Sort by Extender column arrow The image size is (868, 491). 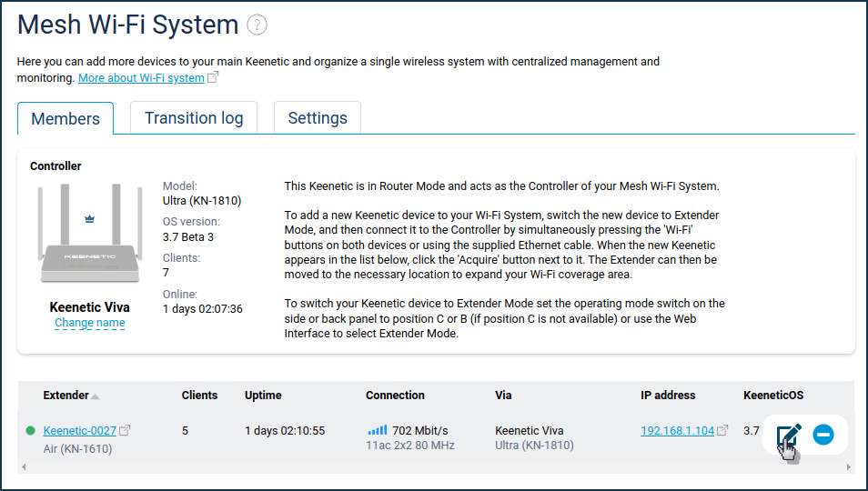(96, 396)
